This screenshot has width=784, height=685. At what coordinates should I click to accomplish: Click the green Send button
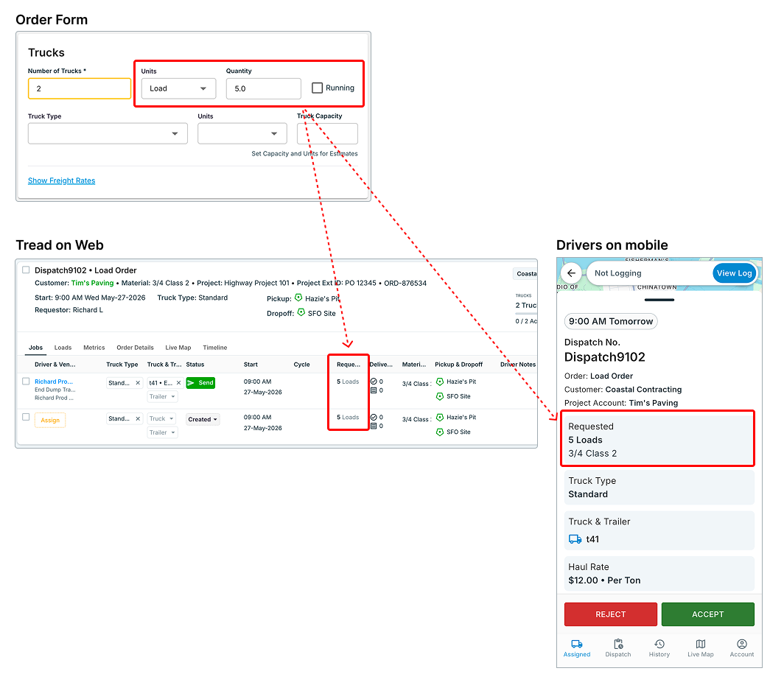200,383
